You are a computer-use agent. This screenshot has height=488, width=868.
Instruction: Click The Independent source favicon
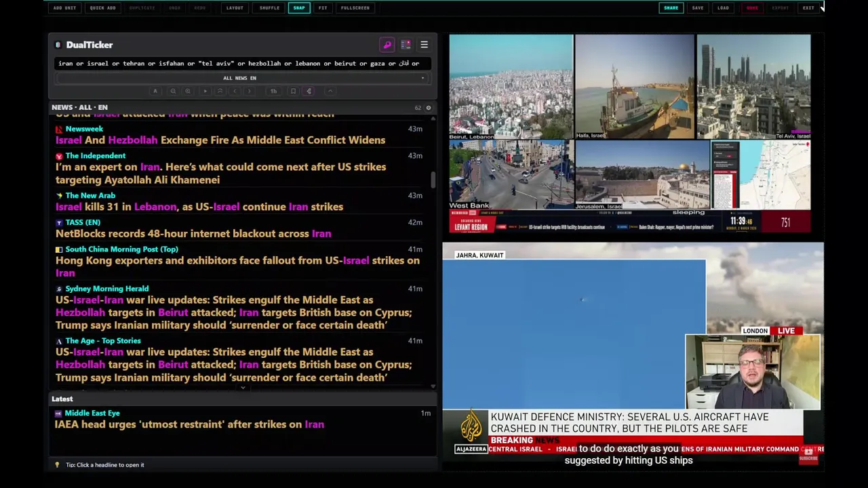[59, 156]
